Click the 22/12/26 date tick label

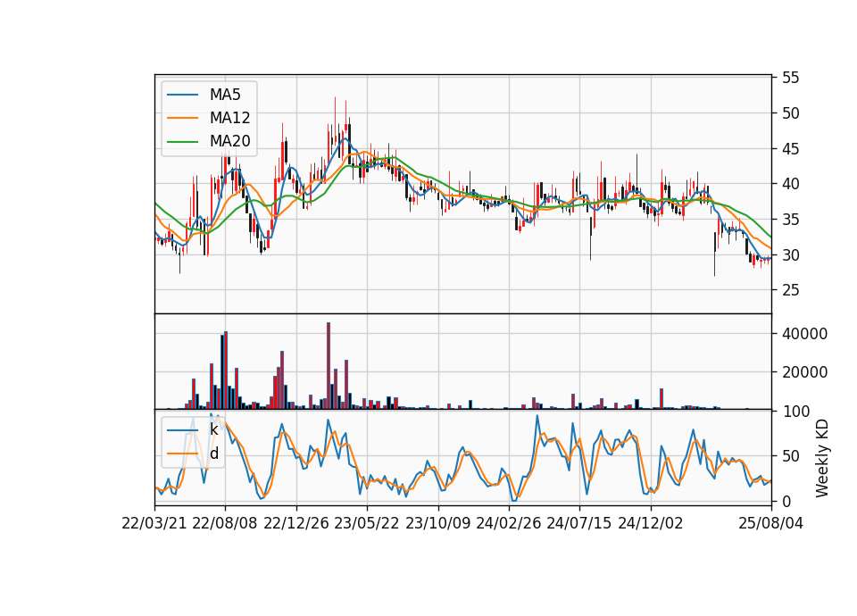296,523
